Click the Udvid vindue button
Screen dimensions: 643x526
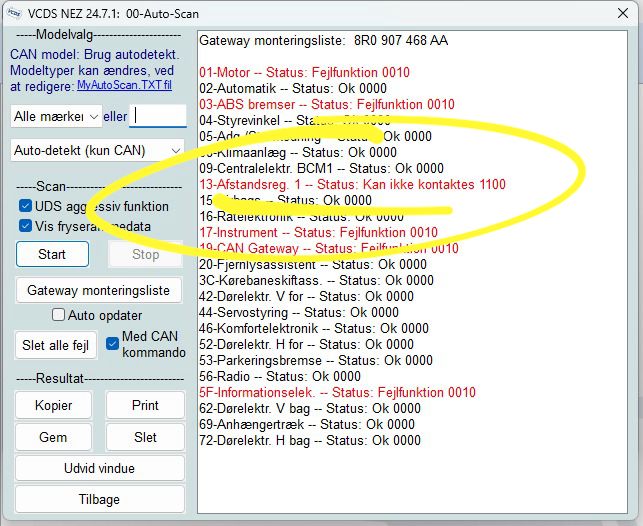pyautogui.click(x=99, y=469)
